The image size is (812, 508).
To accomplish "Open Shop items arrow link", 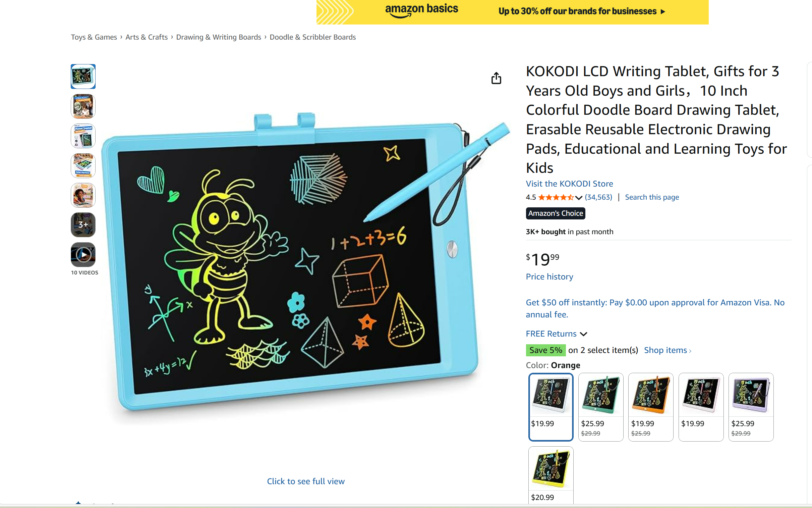I will click(668, 350).
